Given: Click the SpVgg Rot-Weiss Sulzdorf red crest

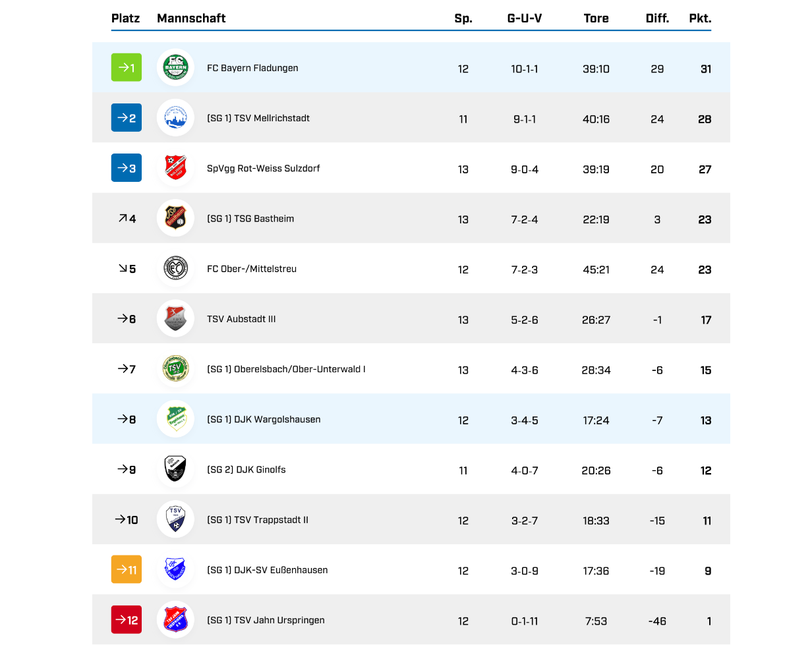Looking at the screenshot, I should point(175,168).
